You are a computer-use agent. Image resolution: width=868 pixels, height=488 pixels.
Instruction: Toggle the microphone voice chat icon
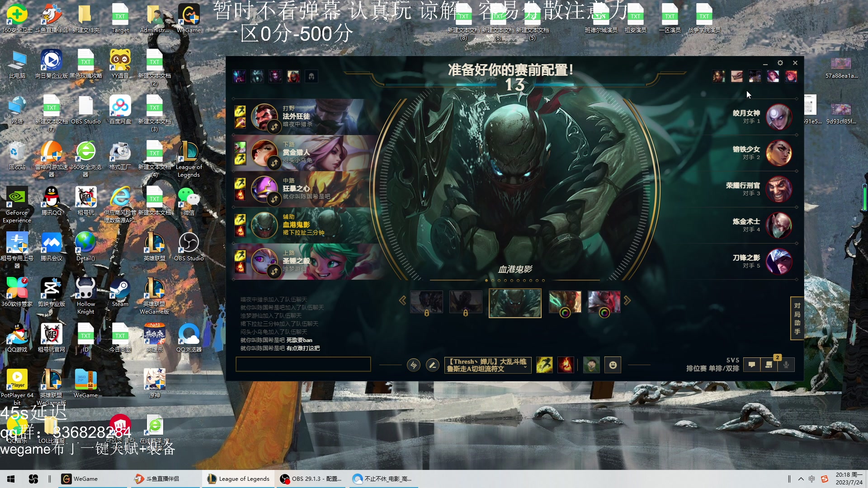[x=786, y=365]
